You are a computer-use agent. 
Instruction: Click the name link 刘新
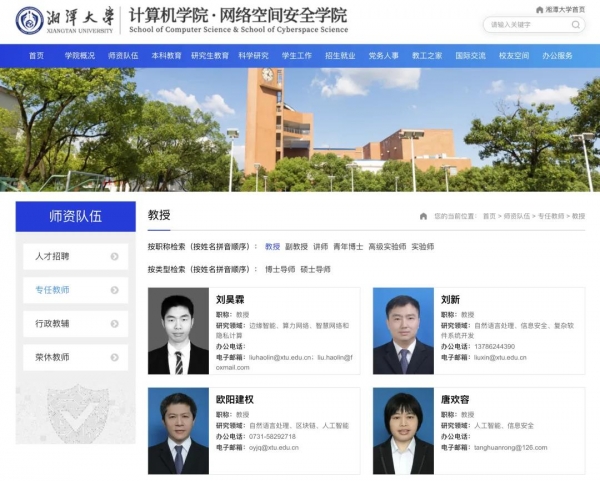[450, 299]
